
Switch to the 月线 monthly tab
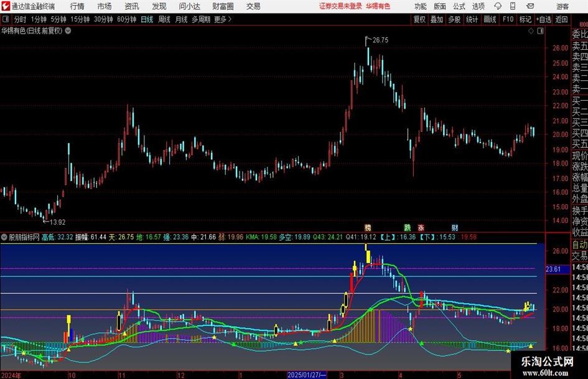click(x=181, y=19)
